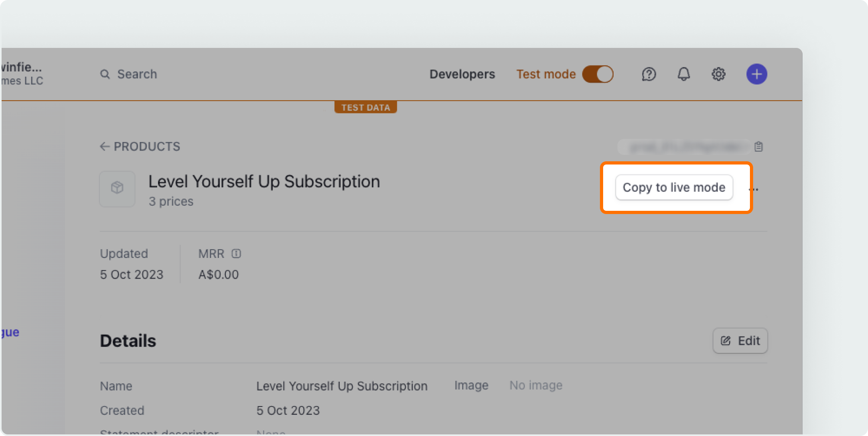Click the MRR info icon
The image size is (868, 436).
(x=236, y=254)
